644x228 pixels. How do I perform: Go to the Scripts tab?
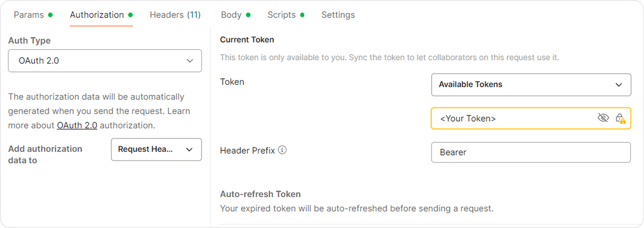coord(282,15)
